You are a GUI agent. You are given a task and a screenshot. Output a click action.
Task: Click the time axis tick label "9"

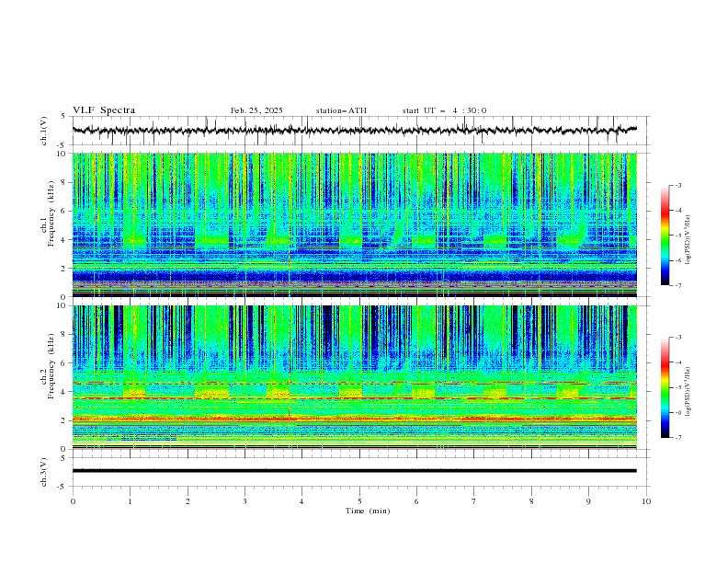point(588,501)
